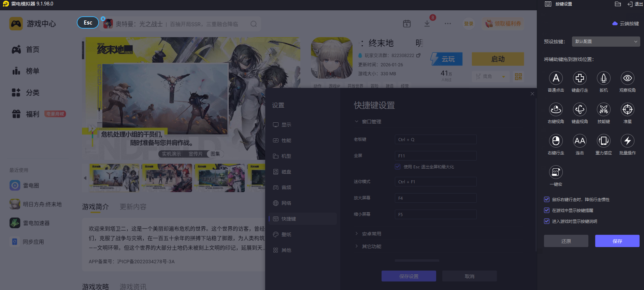Viewport: 644px width, 290px height.
Task: Pick the 扳机 trigger key icon
Action: click(604, 78)
